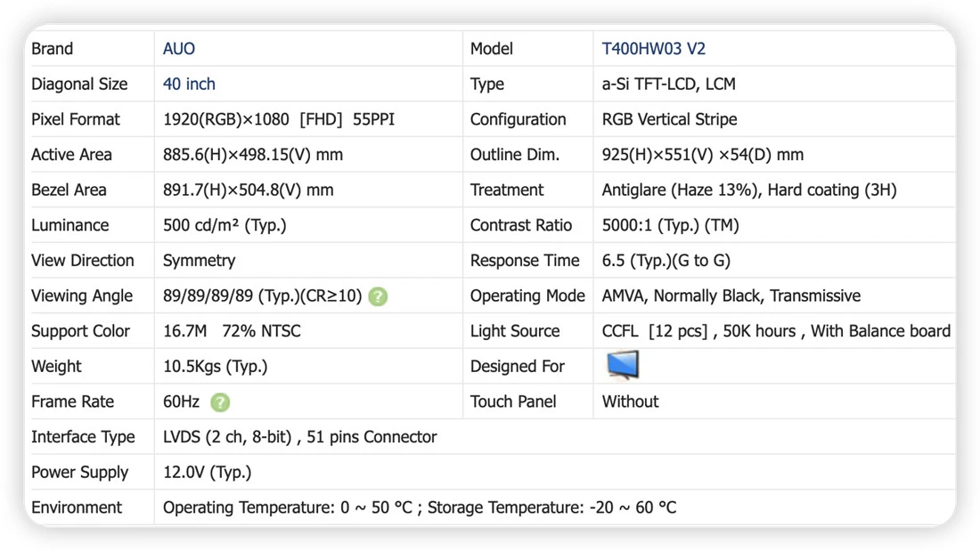Click the Frame Rate help question icon
Screen dimensions: 980x551
point(220,402)
